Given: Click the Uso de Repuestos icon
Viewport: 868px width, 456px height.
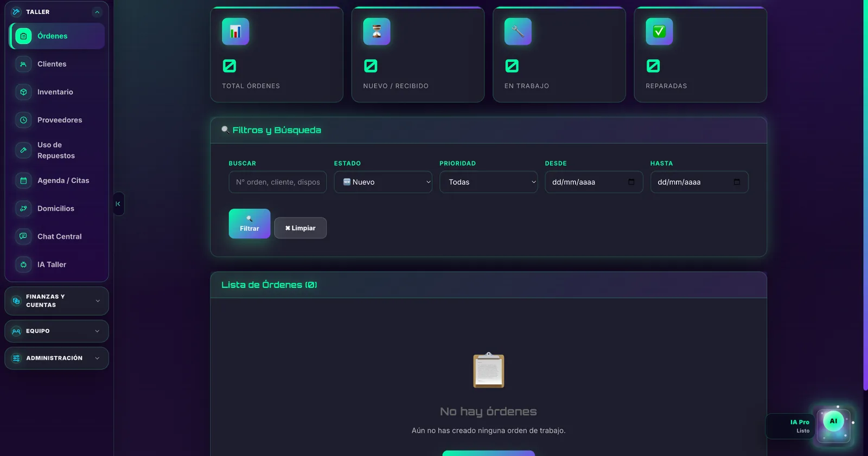Looking at the screenshot, I should coord(23,150).
